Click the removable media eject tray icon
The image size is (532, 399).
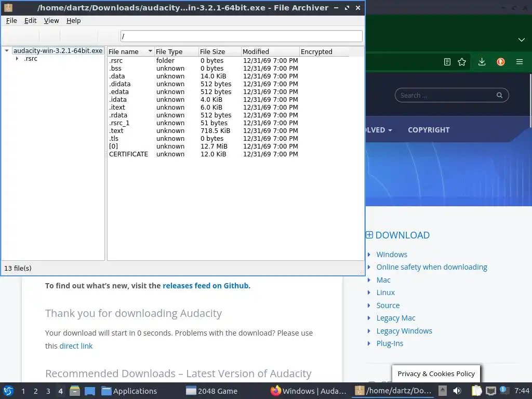443,390
